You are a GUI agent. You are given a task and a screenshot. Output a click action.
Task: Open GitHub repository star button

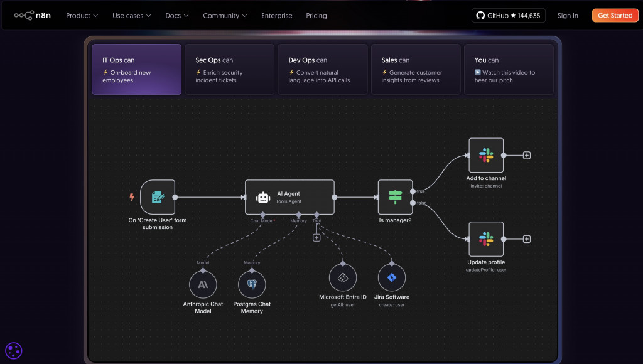(x=509, y=16)
